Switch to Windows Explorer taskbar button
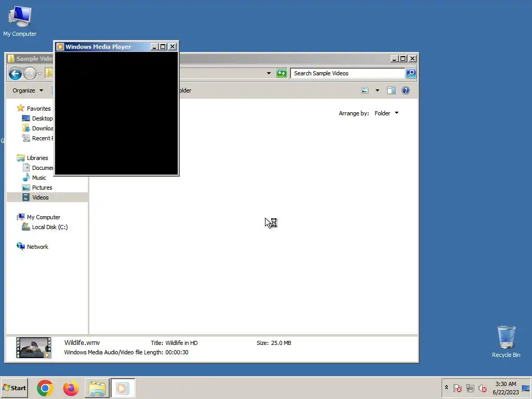 97,389
